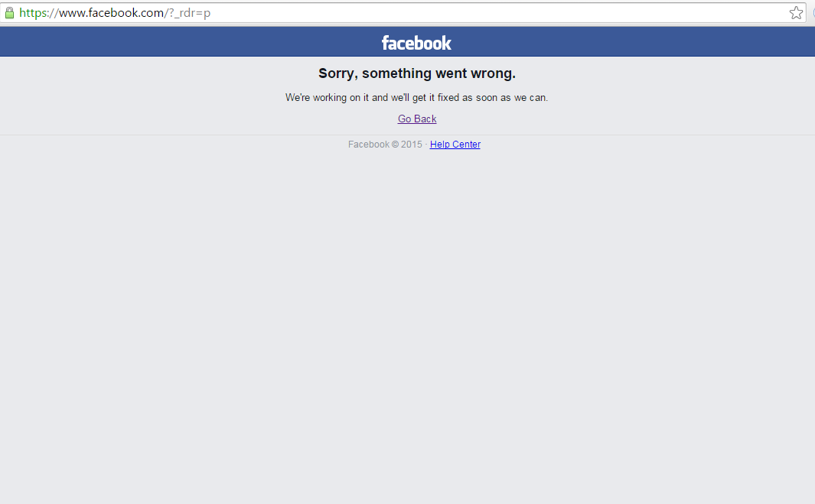Bookmark this page with the star icon
815x504 pixels.
[796, 13]
